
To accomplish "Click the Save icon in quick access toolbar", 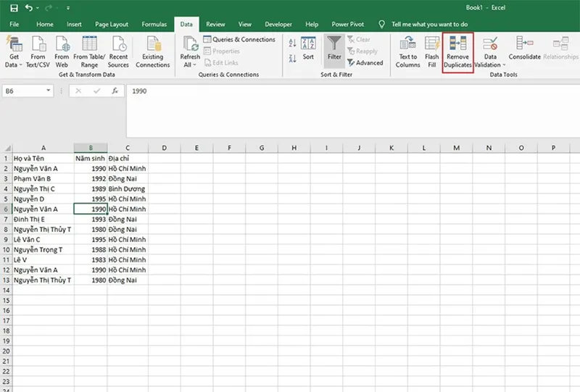I will (x=14, y=8).
